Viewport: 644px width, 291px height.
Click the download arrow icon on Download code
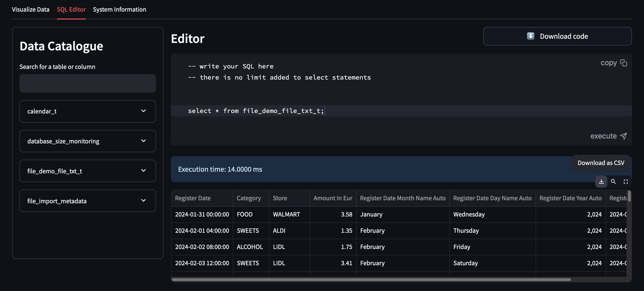tap(530, 36)
